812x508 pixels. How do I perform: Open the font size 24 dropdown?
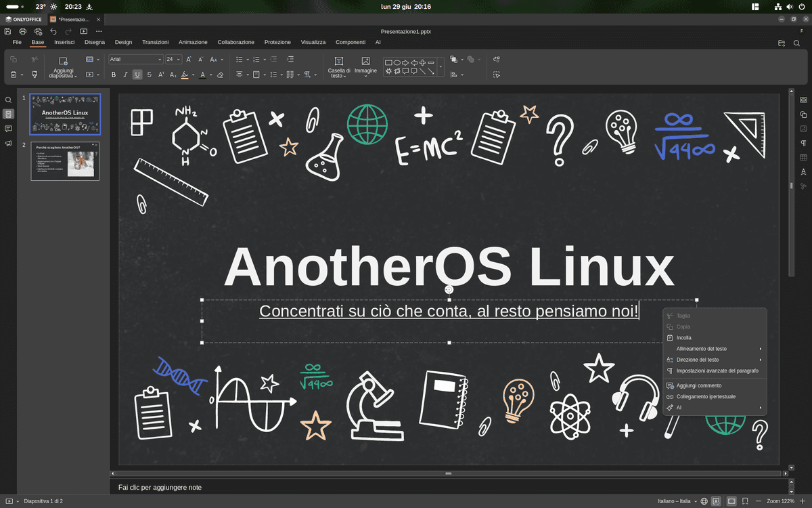(179, 60)
